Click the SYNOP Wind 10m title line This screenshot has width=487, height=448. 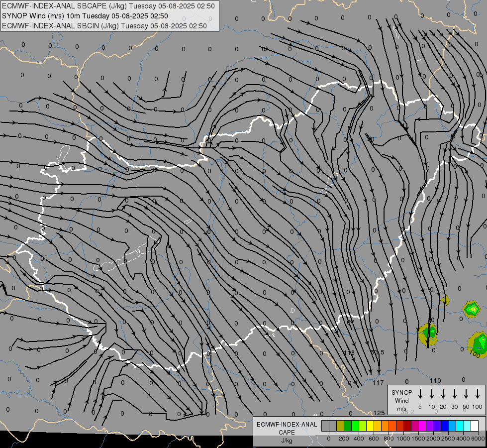pos(85,16)
